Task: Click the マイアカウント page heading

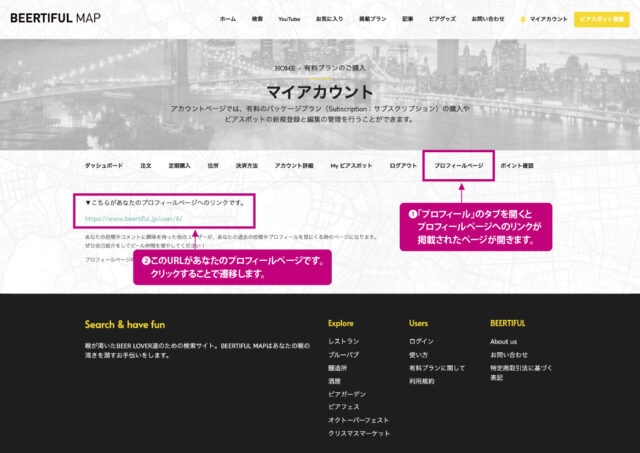Action: coord(320,92)
